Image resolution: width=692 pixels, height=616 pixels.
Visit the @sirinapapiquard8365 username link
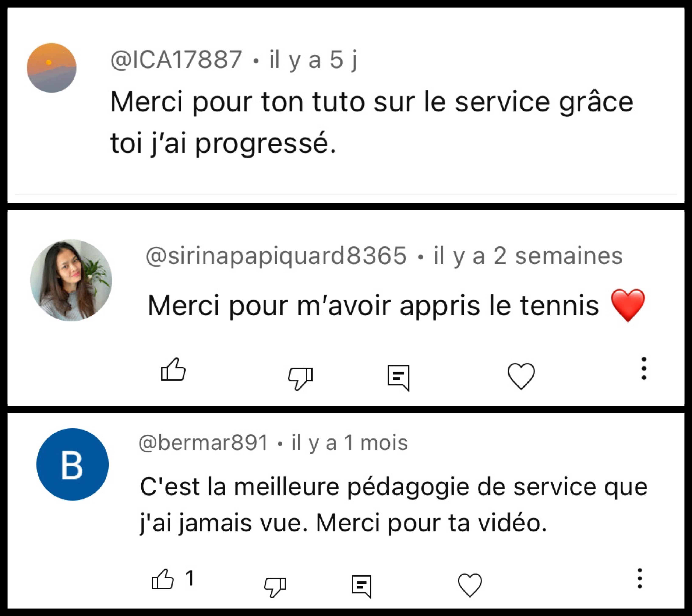pyautogui.click(x=276, y=256)
